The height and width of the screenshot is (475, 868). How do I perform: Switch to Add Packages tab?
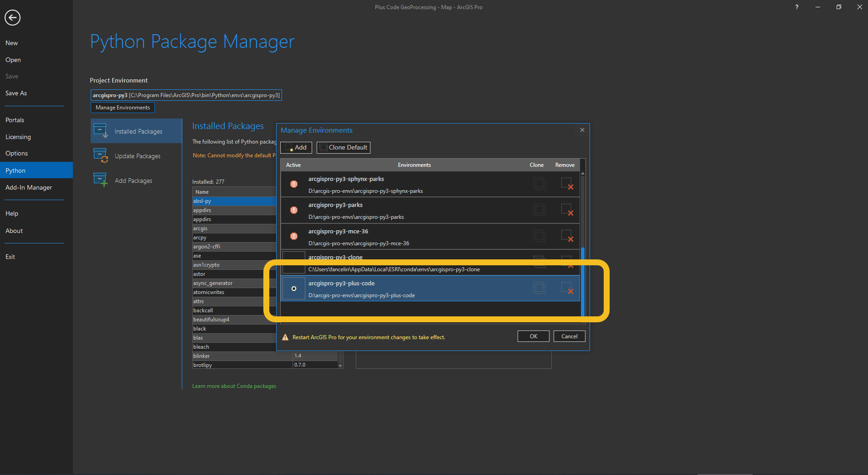(x=136, y=181)
